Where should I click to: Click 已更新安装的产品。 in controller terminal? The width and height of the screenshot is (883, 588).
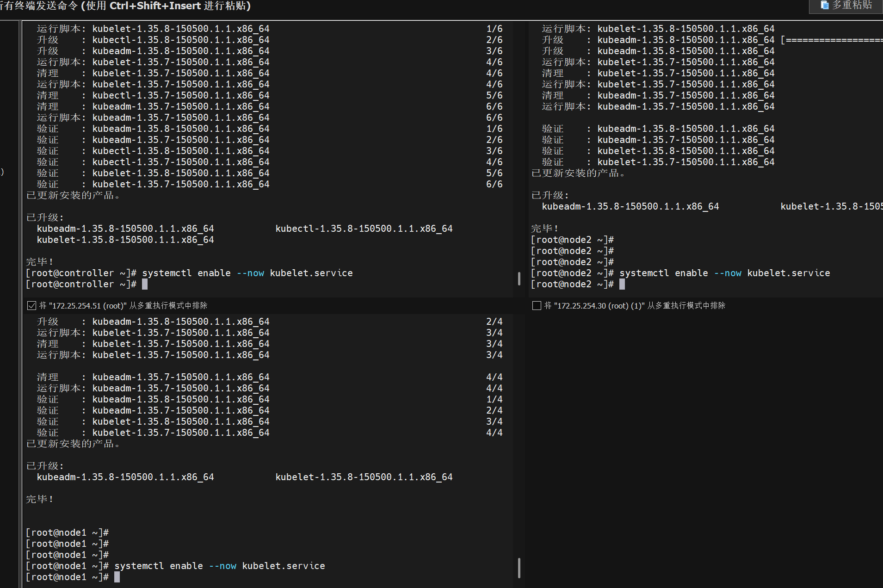73,195
